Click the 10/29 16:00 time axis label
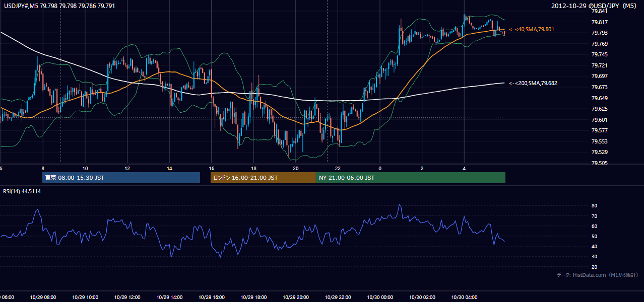The height and width of the screenshot is (302, 644). [x=212, y=297]
